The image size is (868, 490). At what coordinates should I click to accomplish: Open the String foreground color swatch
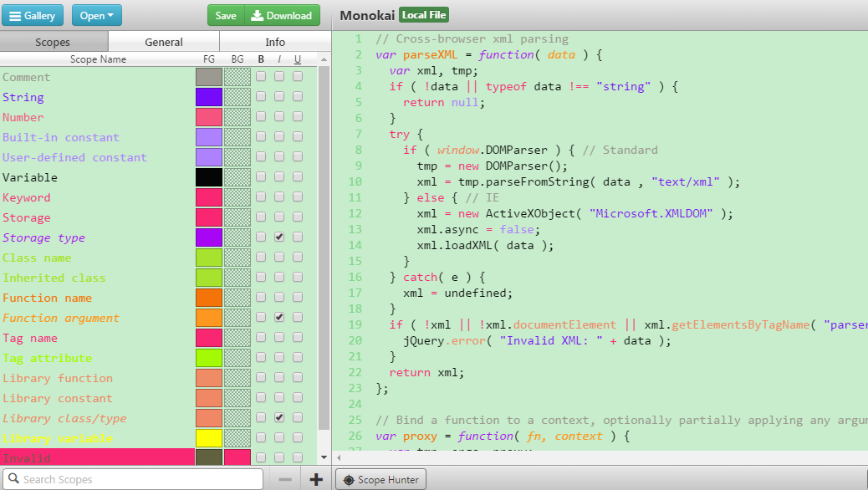tap(209, 97)
